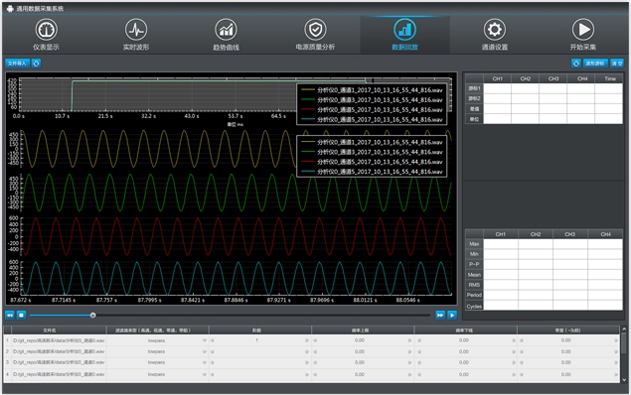
Task: Click the rewind playback button
Action: tap(10, 315)
